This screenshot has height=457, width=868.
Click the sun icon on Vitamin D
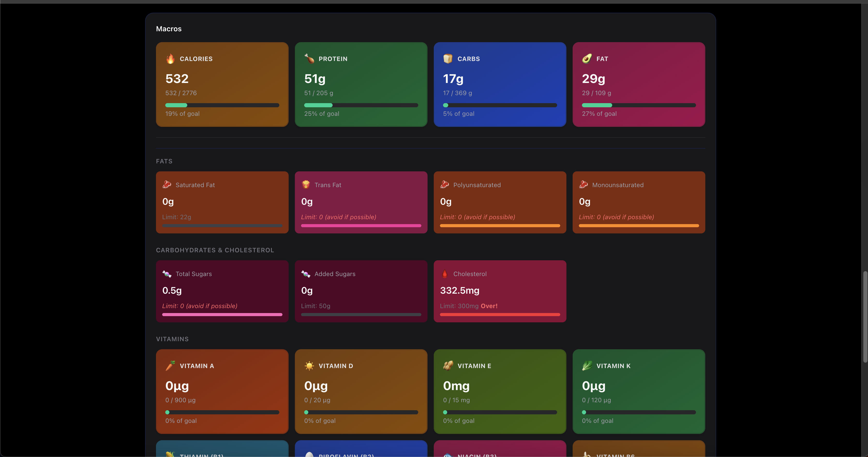309,366
